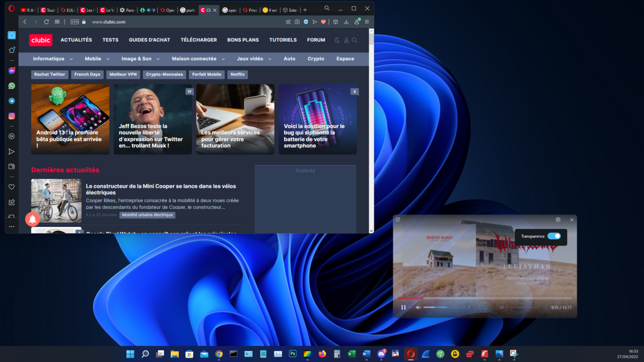This screenshot has height=362, width=644.
Task: Click the Forfait Mobile tag
Action: [x=207, y=75]
